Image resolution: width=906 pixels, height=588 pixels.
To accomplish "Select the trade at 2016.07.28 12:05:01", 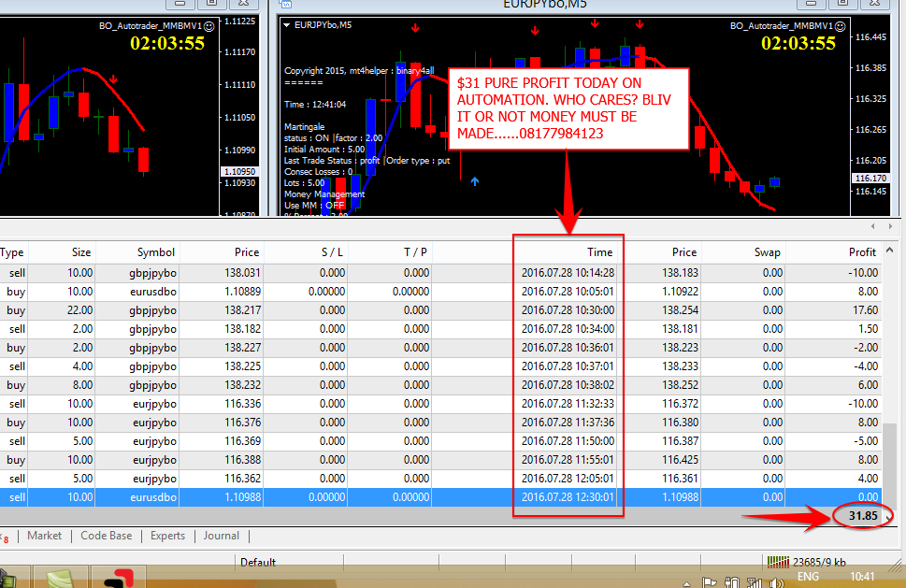I will (439, 479).
